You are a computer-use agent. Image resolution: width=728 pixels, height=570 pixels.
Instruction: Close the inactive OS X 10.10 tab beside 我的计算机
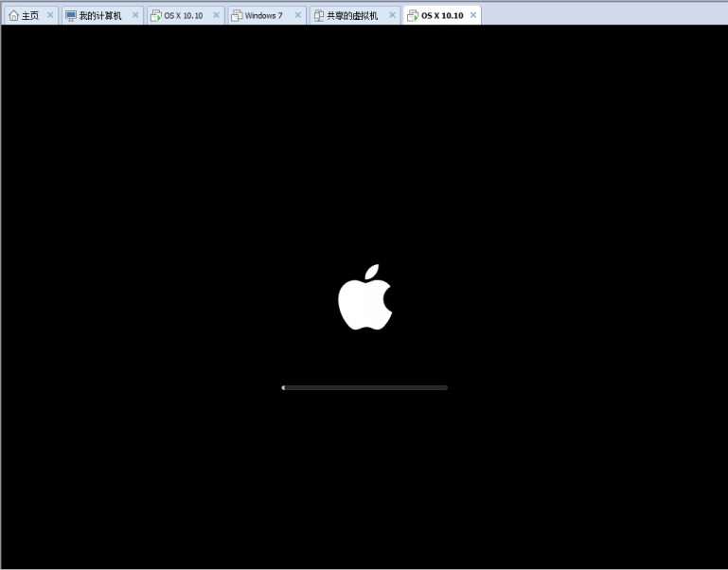tap(217, 15)
